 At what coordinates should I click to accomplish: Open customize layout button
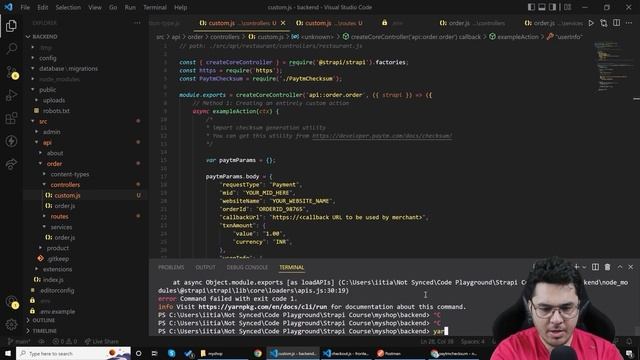tap(567, 7)
